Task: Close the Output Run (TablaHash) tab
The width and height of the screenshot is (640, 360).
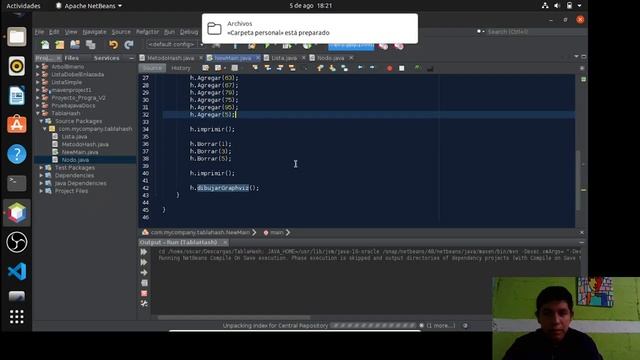Action: pos(224,242)
